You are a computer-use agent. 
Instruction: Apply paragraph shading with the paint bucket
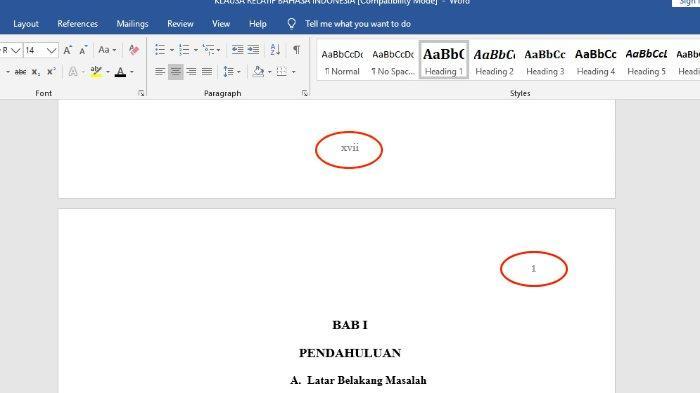click(258, 71)
